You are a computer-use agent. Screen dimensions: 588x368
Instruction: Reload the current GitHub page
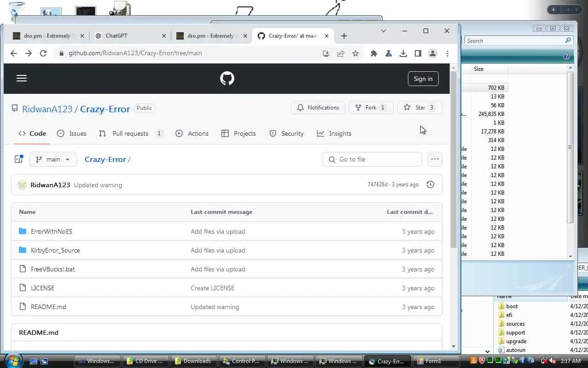click(x=43, y=53)
